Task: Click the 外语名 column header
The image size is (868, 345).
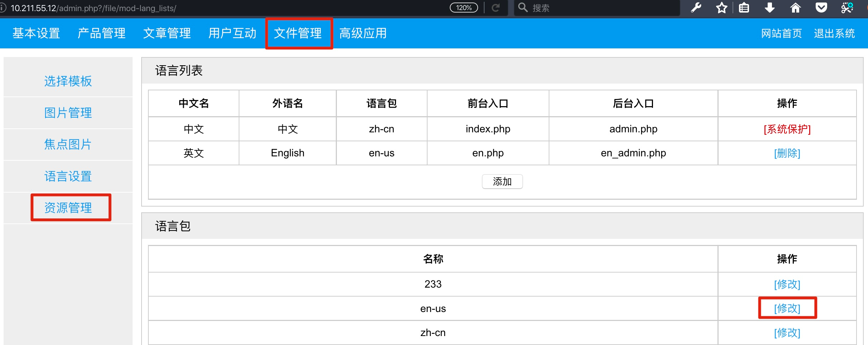Action: coord(287,104)
